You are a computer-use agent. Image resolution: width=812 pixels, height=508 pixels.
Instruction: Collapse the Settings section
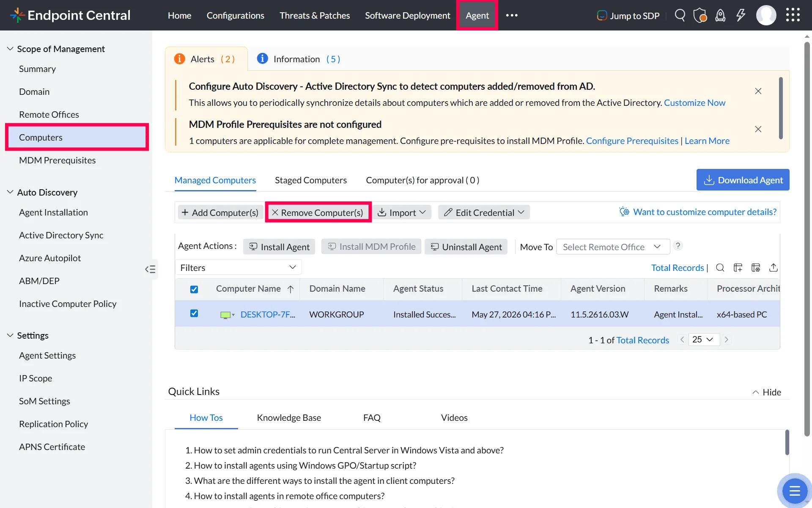coord(10,335)
